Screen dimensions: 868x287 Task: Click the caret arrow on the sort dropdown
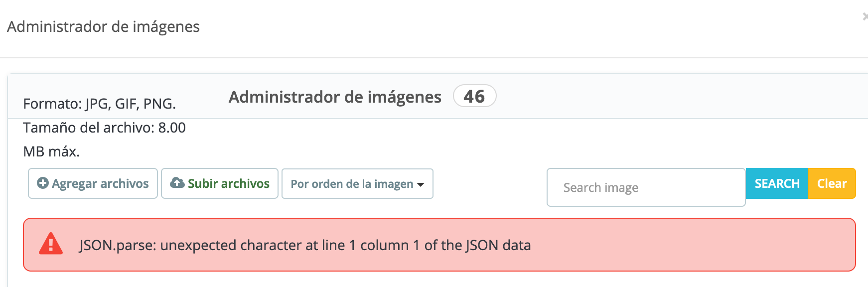pos(421,185)
